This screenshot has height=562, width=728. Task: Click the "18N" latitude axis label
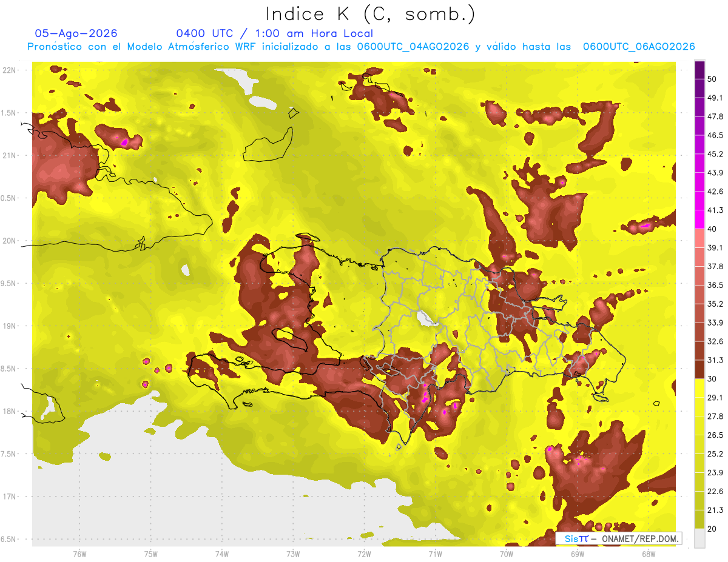pyautogui.click(x=9, y=411)
